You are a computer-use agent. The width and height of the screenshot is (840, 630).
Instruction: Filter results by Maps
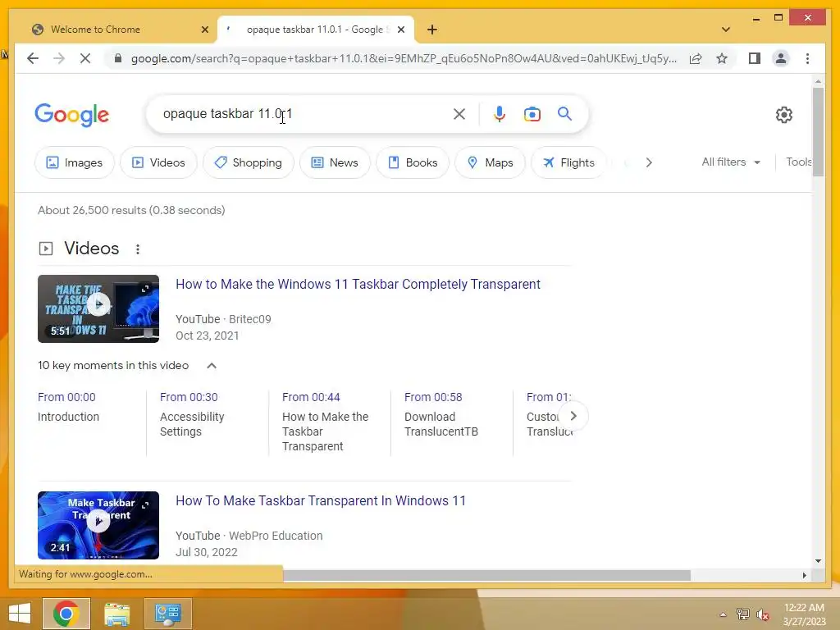pyautogui.click(x=490, y=162)
